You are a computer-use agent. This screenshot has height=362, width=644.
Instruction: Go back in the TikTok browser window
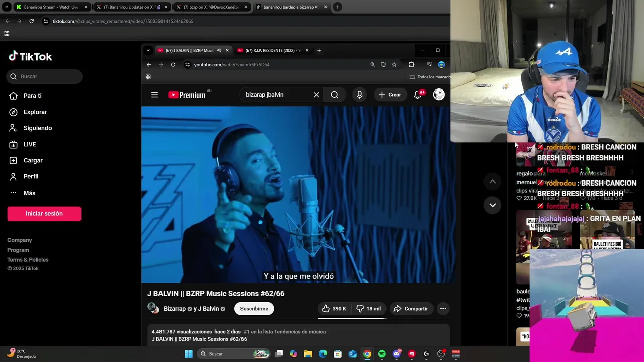click(7, 21)
